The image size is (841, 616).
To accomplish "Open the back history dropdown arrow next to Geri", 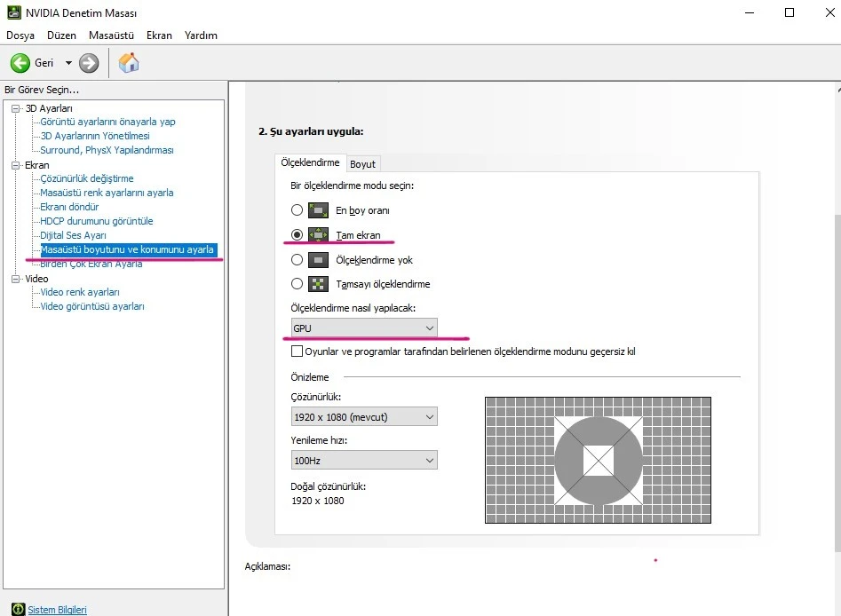I will pyautogui.click(x=68, y=63).
